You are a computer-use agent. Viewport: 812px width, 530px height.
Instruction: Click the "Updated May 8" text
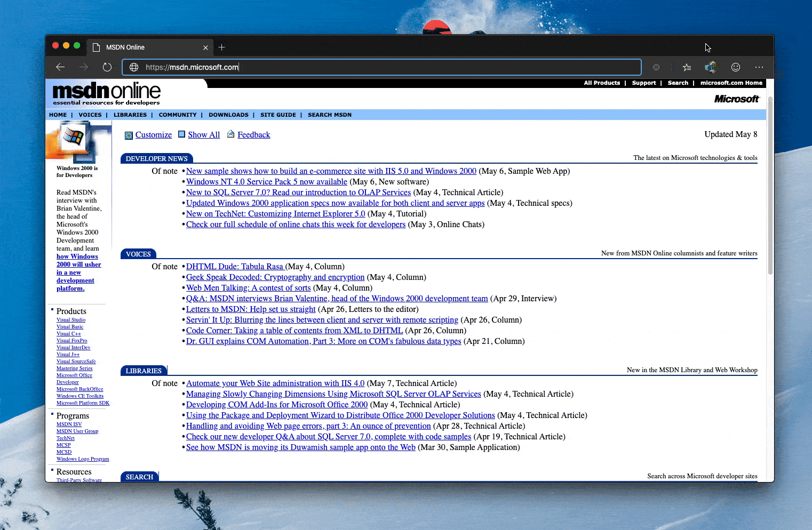731,134
